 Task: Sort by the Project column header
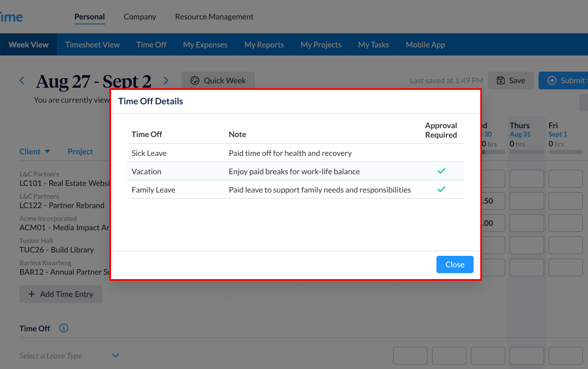[81, 151]
